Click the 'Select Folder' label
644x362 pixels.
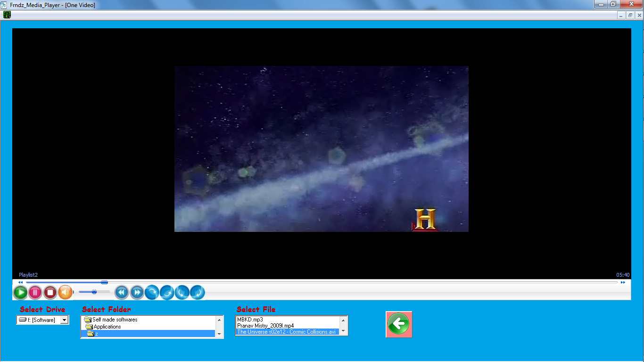pyautogui.click(x=107, y=309)
